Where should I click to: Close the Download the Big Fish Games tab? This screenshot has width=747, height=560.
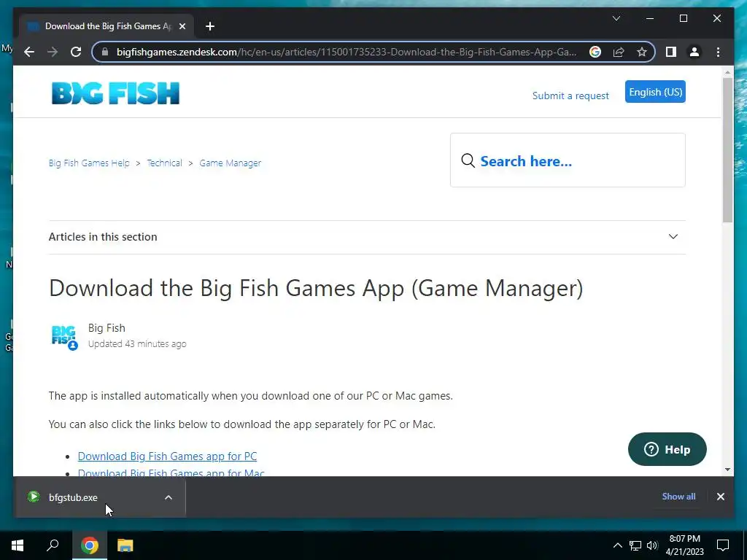[x=182, y=26]
